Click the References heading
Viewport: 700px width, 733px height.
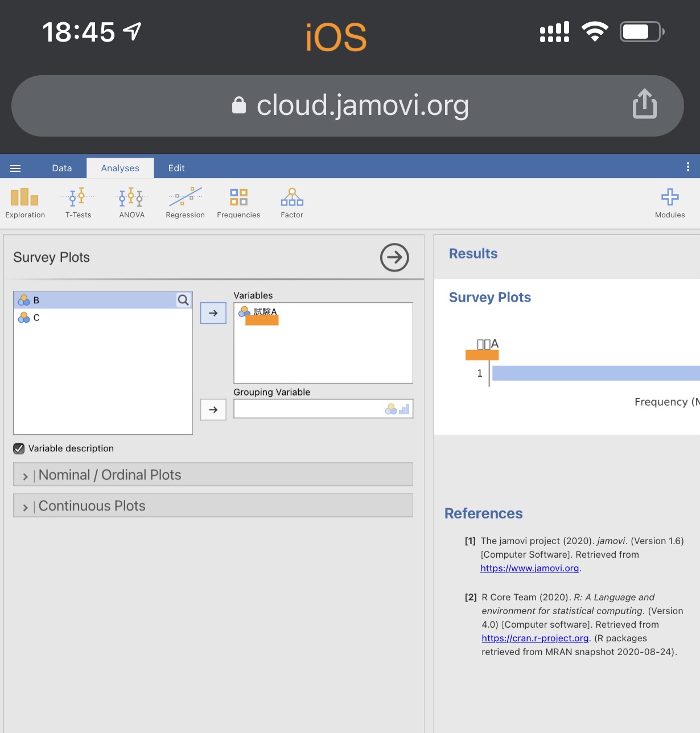(x=483, y=513)
